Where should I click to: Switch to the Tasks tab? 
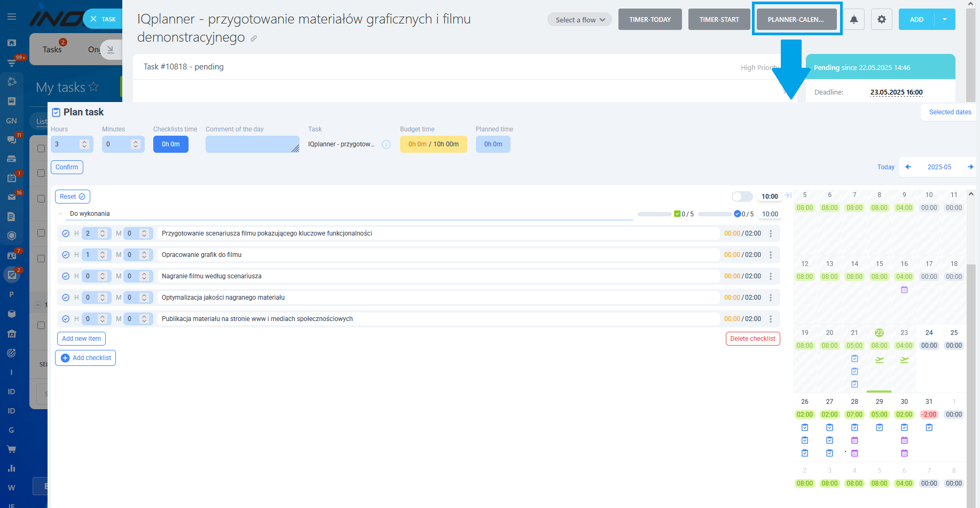tap(52, 49)
